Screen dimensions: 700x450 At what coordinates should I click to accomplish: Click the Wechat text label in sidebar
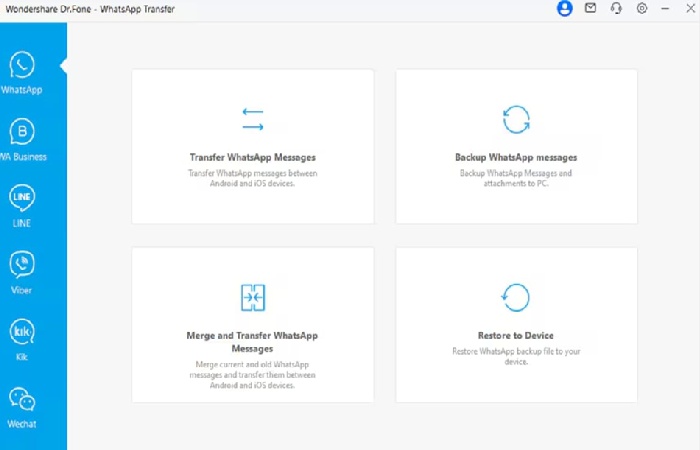click(21, 424)
